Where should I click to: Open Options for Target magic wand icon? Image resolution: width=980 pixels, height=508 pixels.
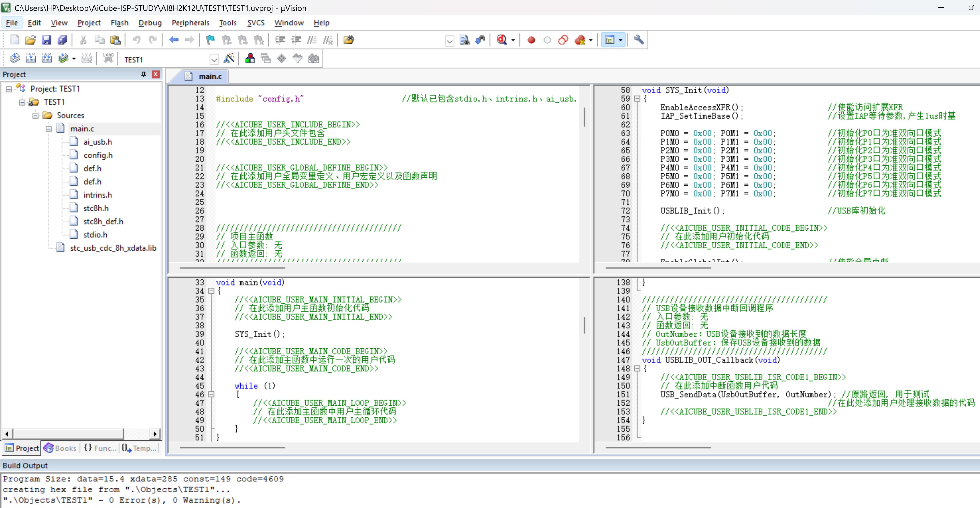[229, 59]
